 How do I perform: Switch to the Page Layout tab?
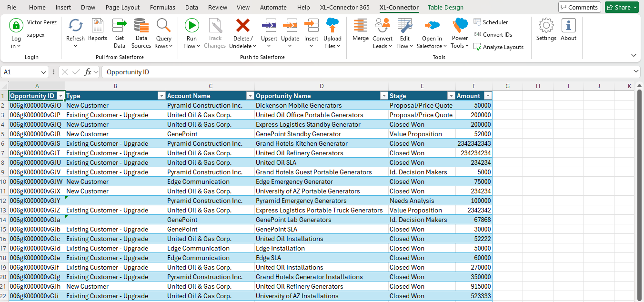(x=122, y=7)
